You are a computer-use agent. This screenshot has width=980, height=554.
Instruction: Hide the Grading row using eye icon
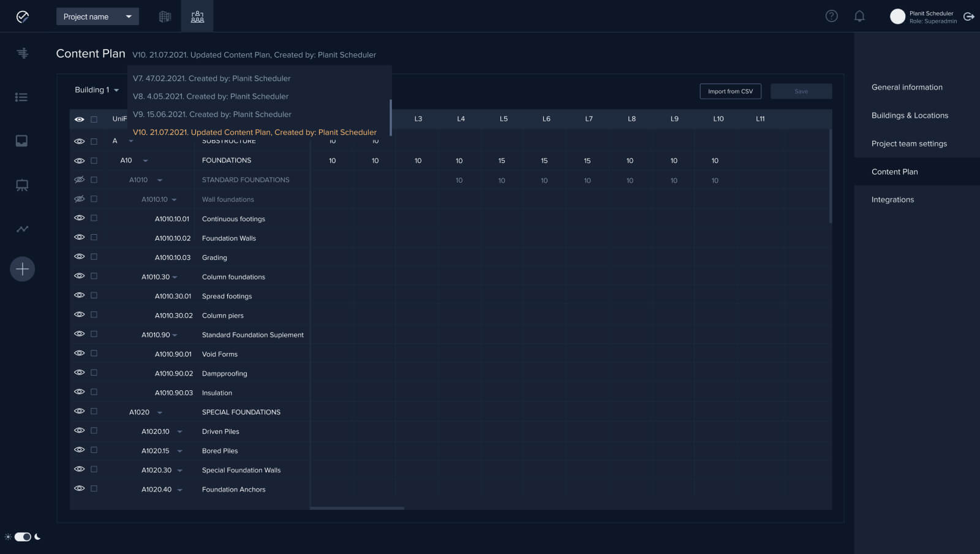pyautogui.click(x=79, y=257)
